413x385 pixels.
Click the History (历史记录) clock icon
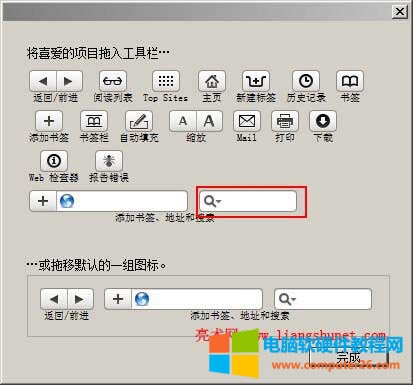[306, 81]
